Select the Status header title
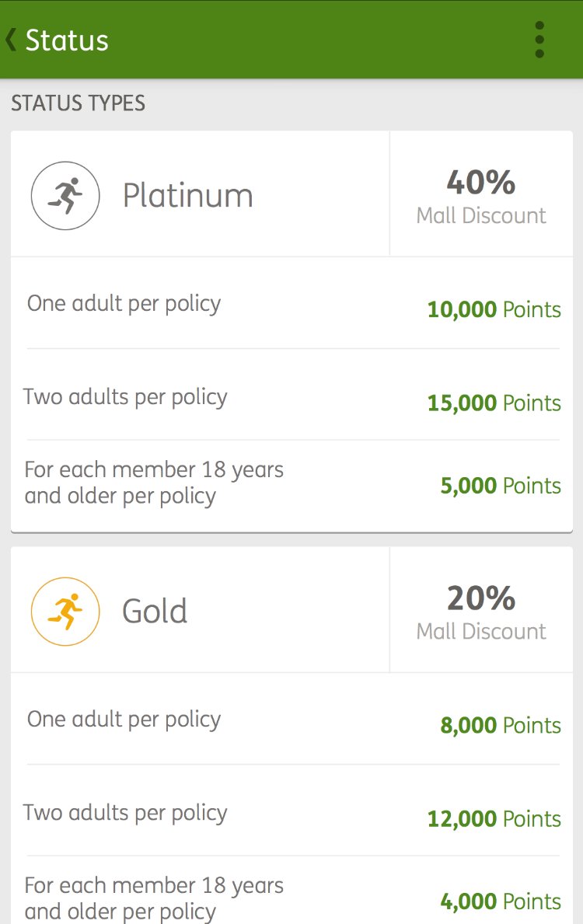 coord(67,40)
